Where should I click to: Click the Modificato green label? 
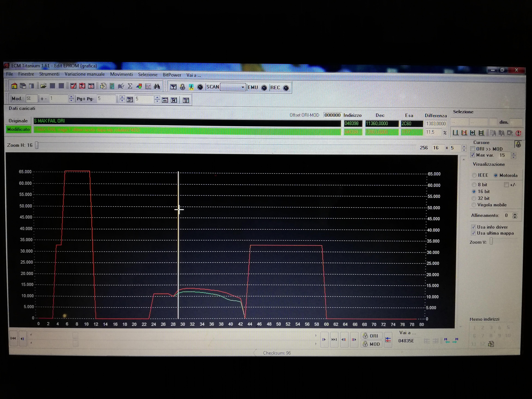click(18, 129)
